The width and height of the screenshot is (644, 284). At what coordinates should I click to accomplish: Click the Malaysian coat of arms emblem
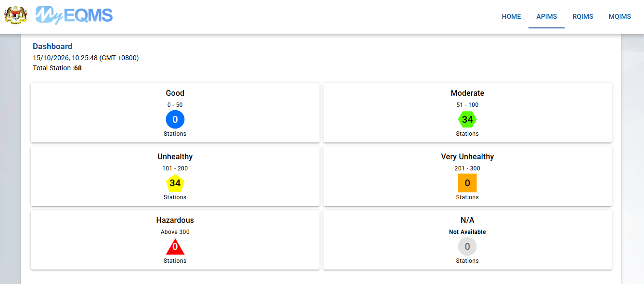coord(16,15)
